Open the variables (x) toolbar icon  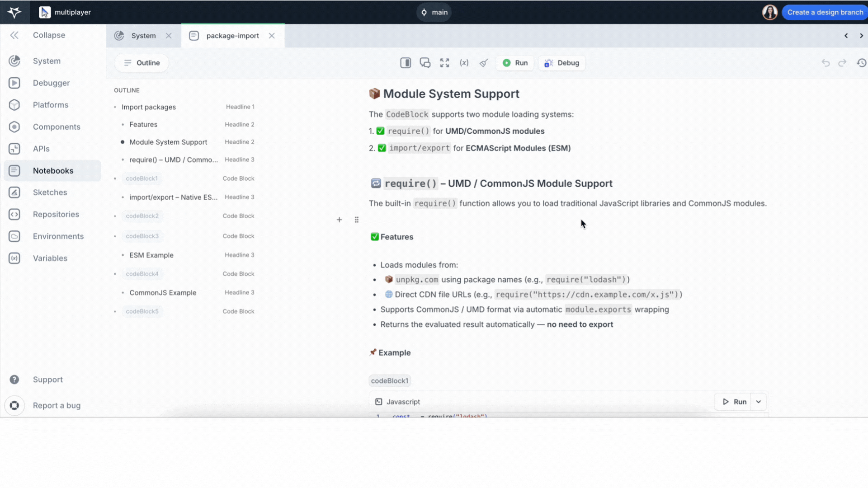[x=464, y=63]
